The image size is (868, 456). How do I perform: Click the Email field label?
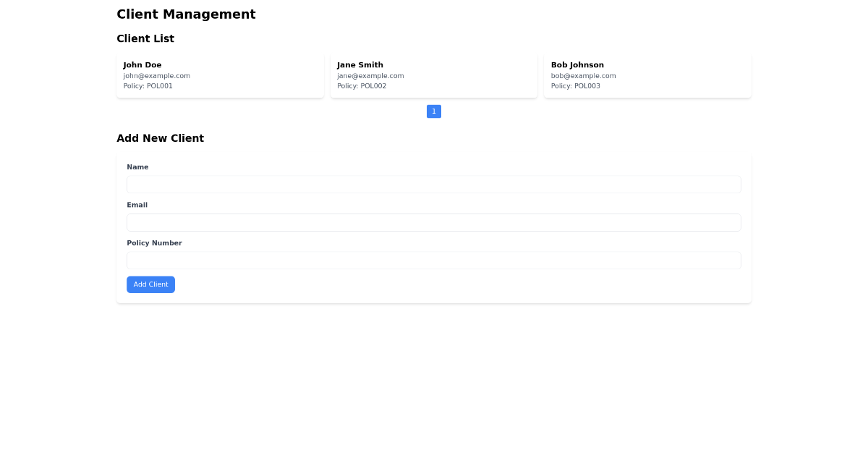137,205
